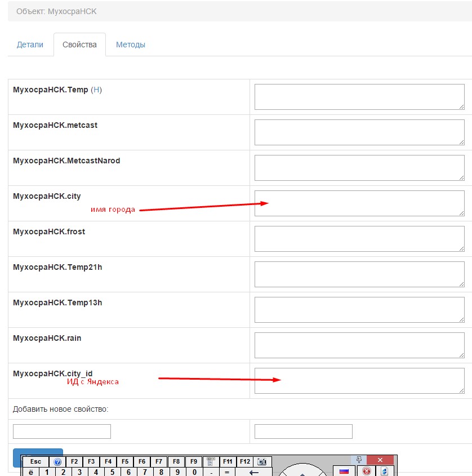472x476 pixels.
Task: Click the МухосраНСК.metcast value field
Action: (359, 132)
